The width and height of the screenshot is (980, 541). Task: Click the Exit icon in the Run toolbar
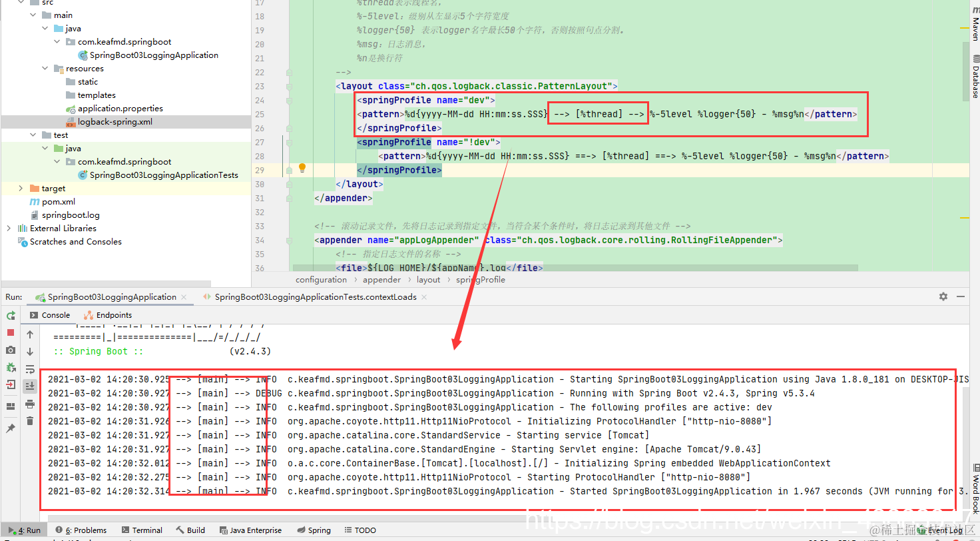11,384
